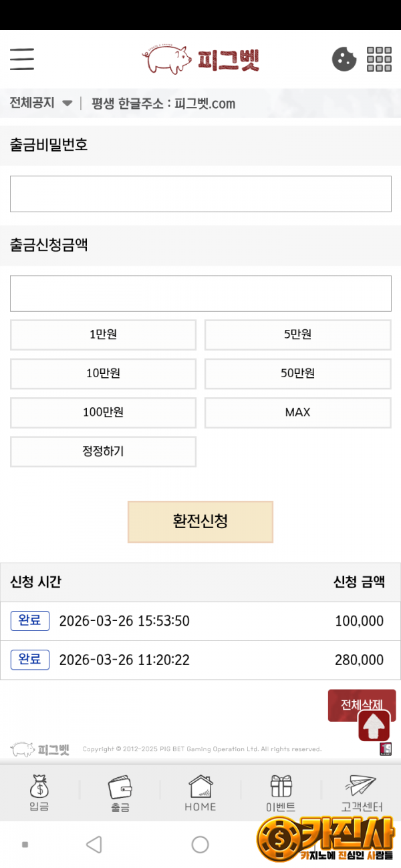Click the 환전신청 button

tap(200, 521)
